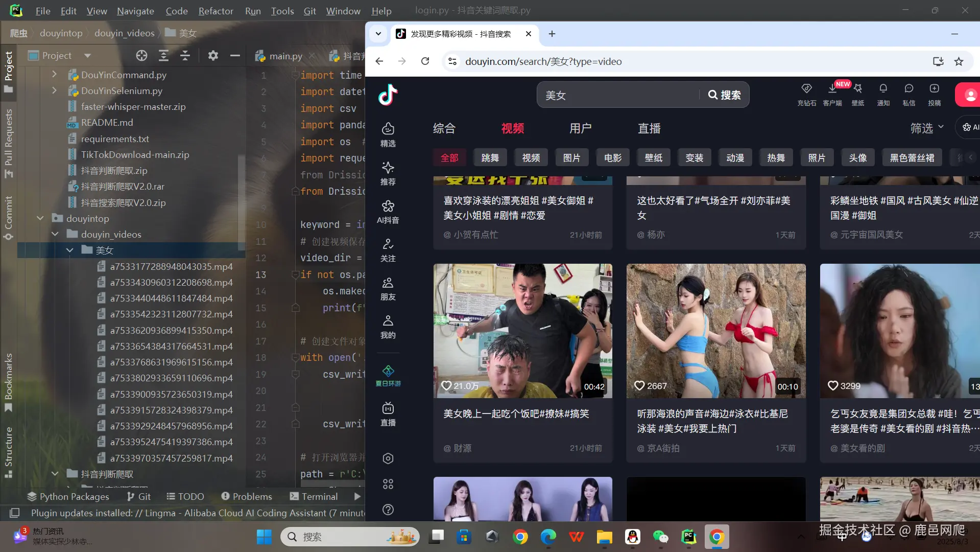Screen dimensions: 980x552
Task: Open the 朋友 friends page in sidebar
Action: coord(388,288)
